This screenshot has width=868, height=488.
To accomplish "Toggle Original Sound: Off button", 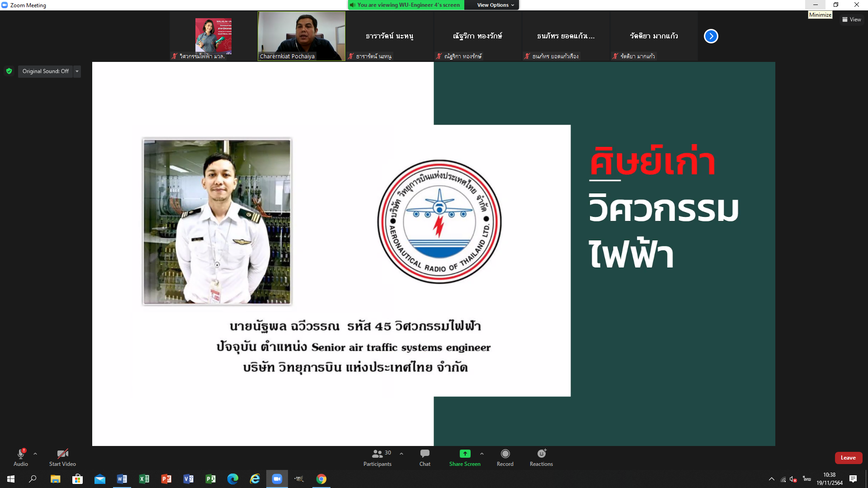I will click(x=45, y=71).
